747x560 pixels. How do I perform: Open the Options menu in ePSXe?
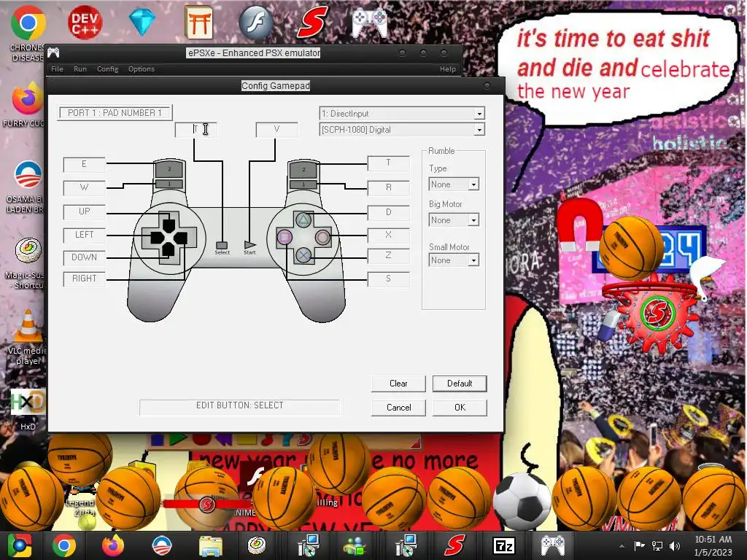(141, 69)
